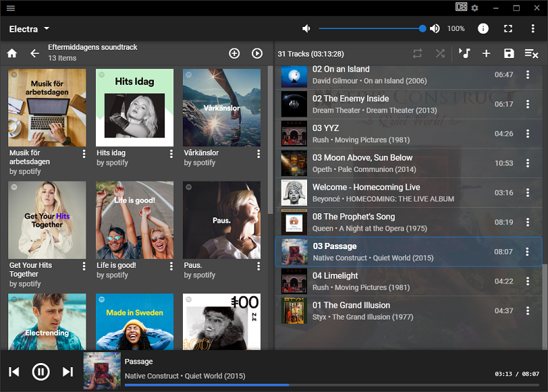Select track 03 YYZ

pos(408,134)
